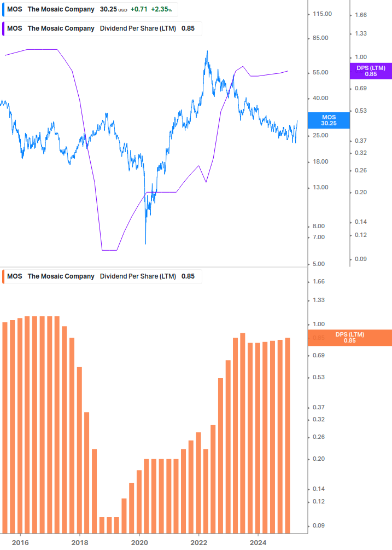Click 1.66 on the top pane's DPS axis

point(361,15)
